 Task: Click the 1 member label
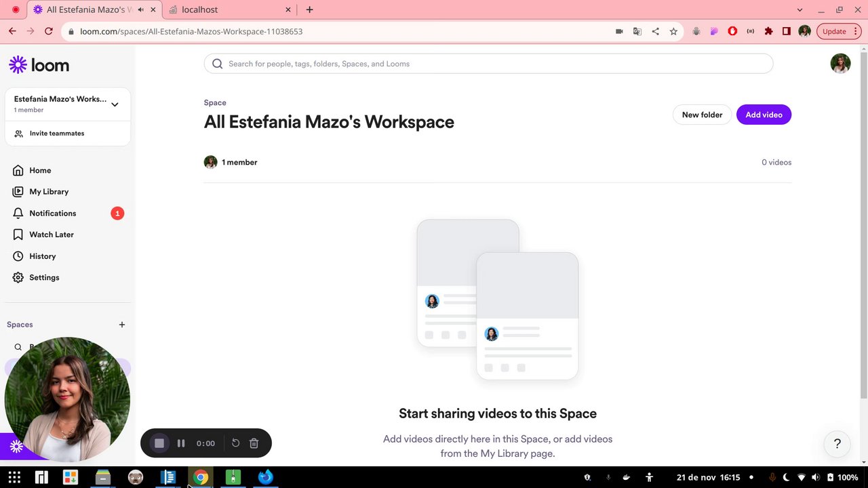[239, 163]
